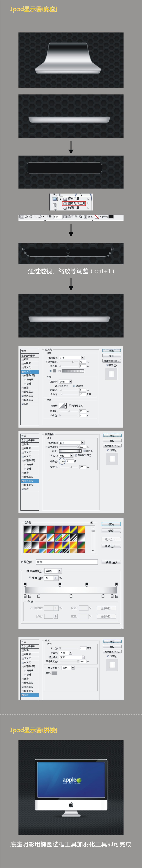Click 新建样式(W) button in Stroke dialog
This screenshot has width=142, height=868.
click(112, 652)
